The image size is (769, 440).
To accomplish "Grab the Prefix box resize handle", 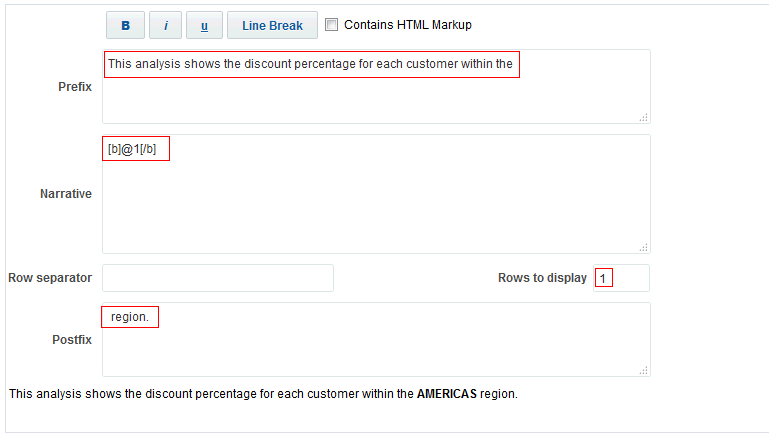I will 643,117.
